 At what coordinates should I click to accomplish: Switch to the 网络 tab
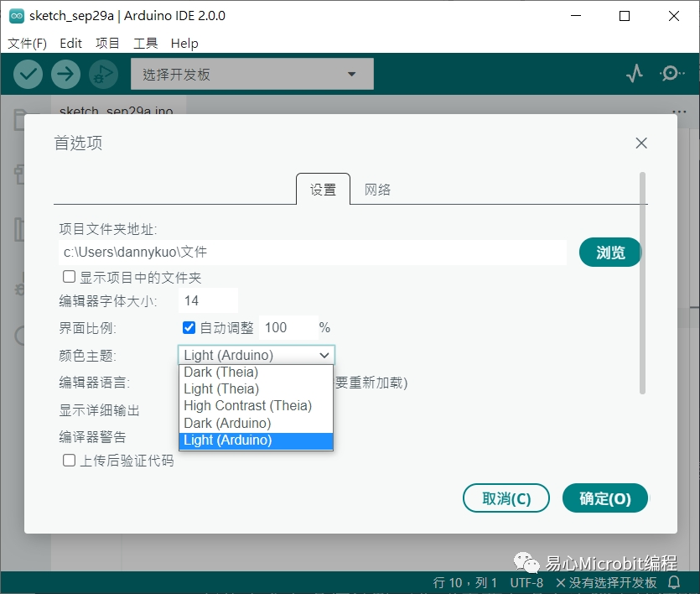coord(377,190)
